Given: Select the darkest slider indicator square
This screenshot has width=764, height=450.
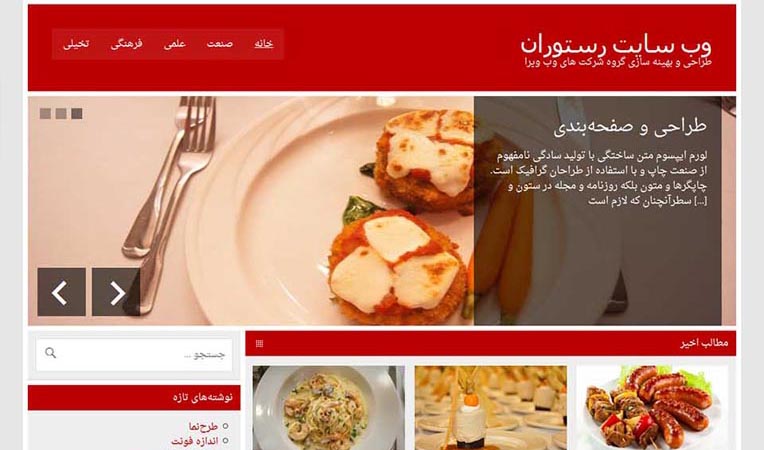Looking at the screenshot, I should 77,113.
